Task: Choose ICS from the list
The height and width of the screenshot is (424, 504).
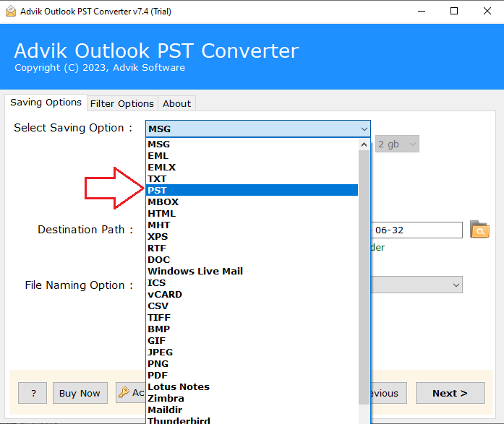Action: click(252, 282)
